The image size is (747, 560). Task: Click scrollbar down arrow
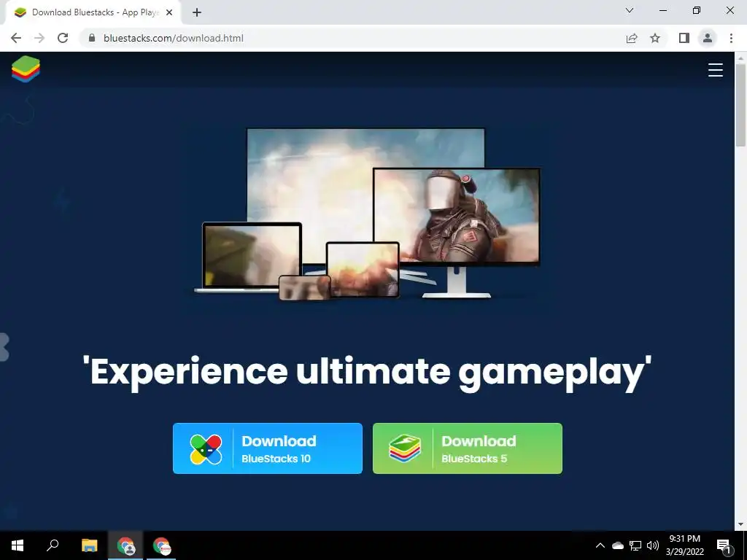[x=740, y=524]
